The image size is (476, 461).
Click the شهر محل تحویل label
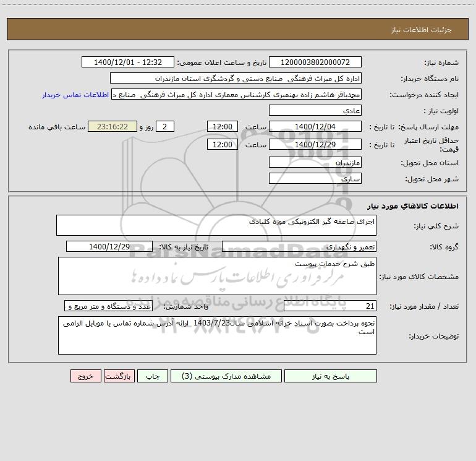[x=432, y=179]
